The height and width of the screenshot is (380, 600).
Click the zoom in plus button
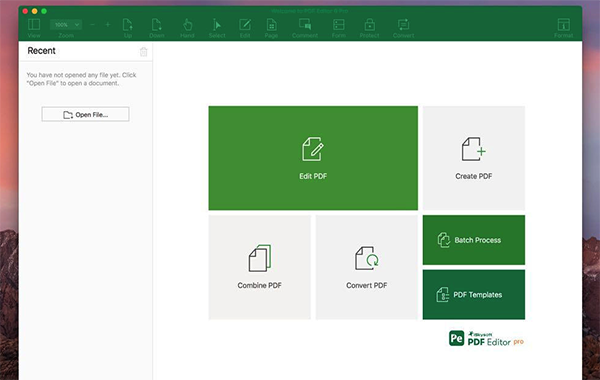(x=108, y=25)
